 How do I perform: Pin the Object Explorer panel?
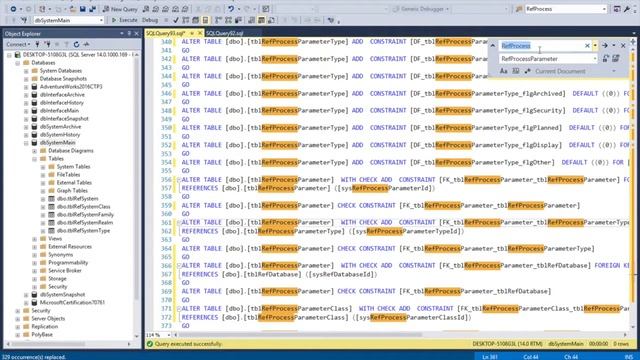(129, 33)
